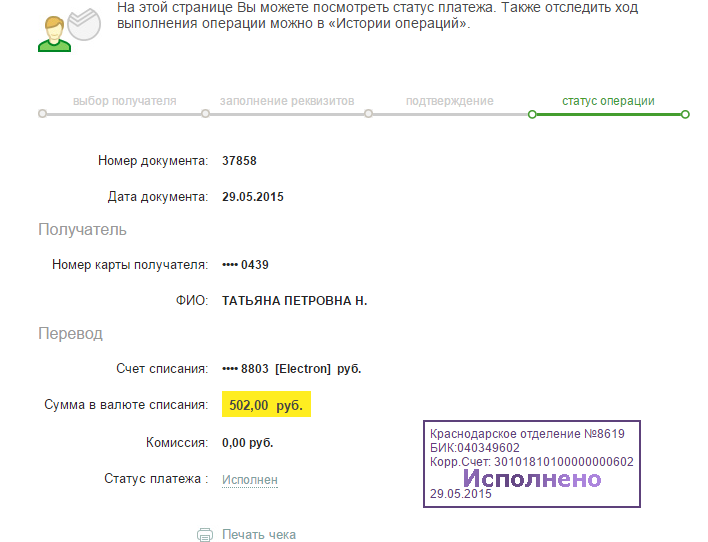The height and width of the screenshot is (542, 708).
Task: Click Краснодарское отделение №8619 in stamp
Action: click(x=527, y=434)
